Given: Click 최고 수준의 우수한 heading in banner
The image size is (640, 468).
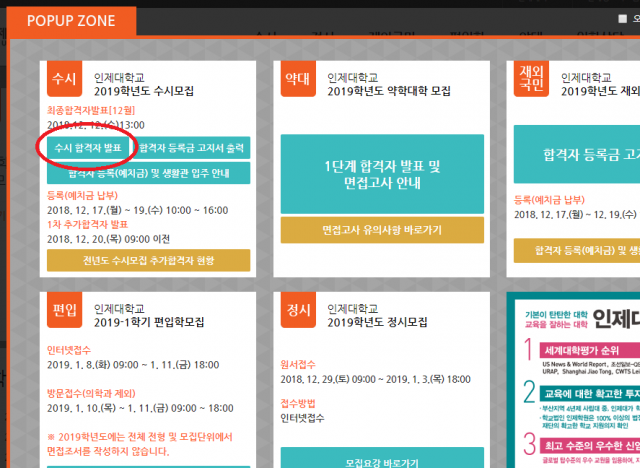Looking at the screenshot, I should pyautogui.click(x=592, y=446).
